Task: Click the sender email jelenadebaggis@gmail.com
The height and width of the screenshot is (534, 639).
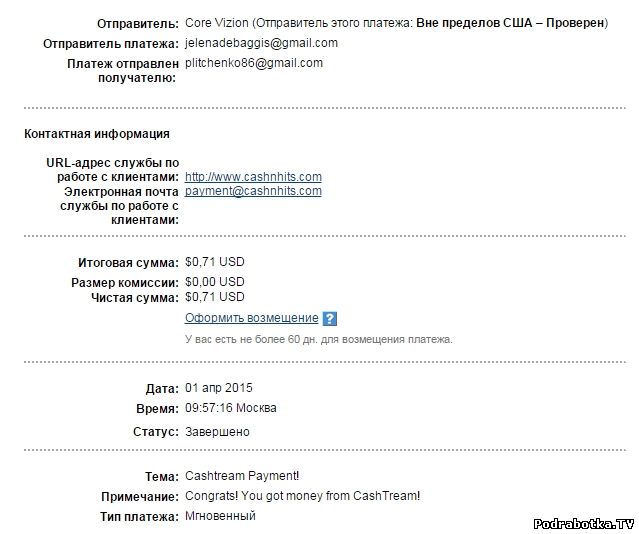Action: coord(261,43)
